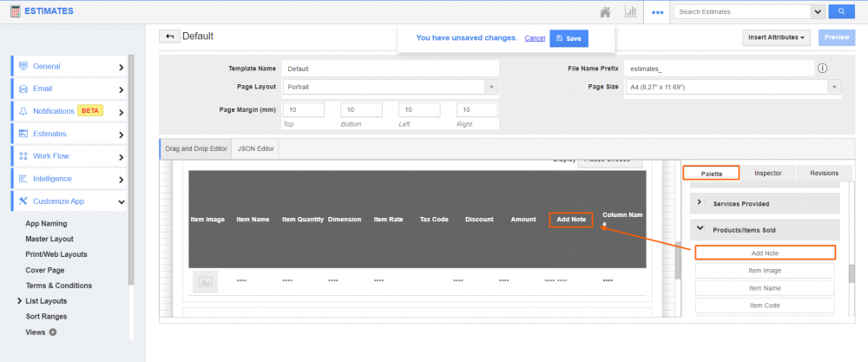Click the info icon beside File Name Prefix
Screen dimensions: 868x362
(822, 69)
